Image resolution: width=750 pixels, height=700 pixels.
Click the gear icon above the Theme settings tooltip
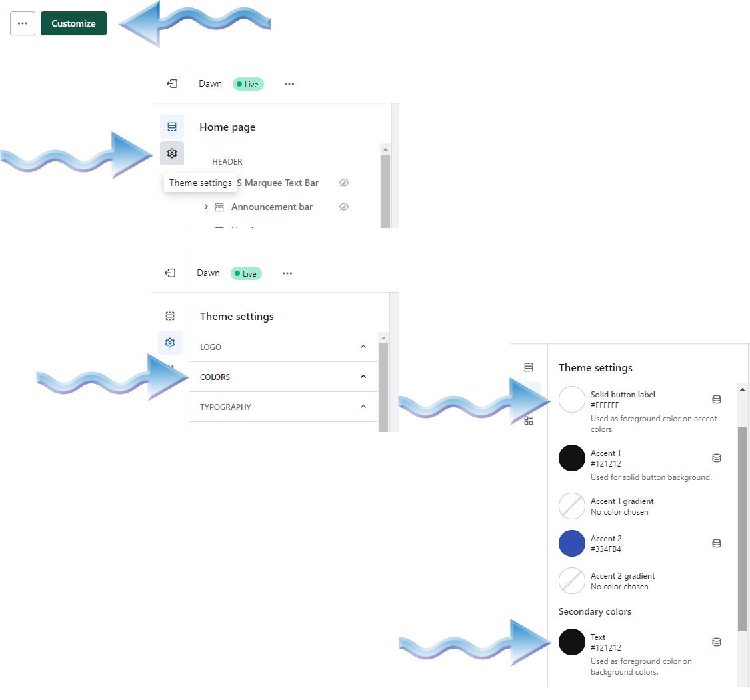[172, 153]
